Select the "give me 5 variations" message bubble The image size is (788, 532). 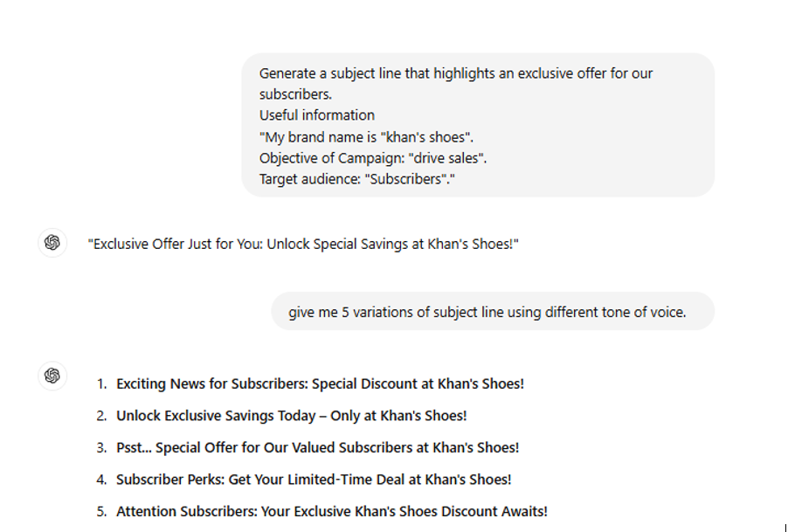493,312
